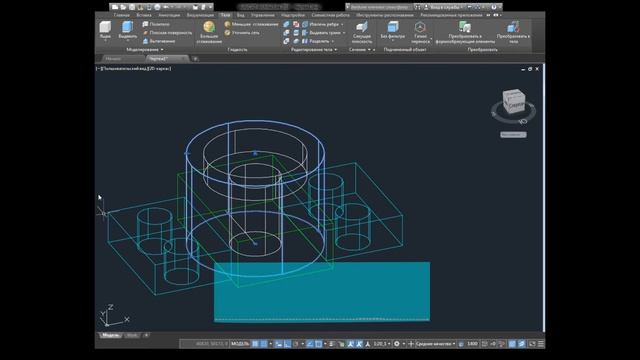Toggle grid display in status bar
Viewport: 640px width, 360px height.
click(255, 344)
